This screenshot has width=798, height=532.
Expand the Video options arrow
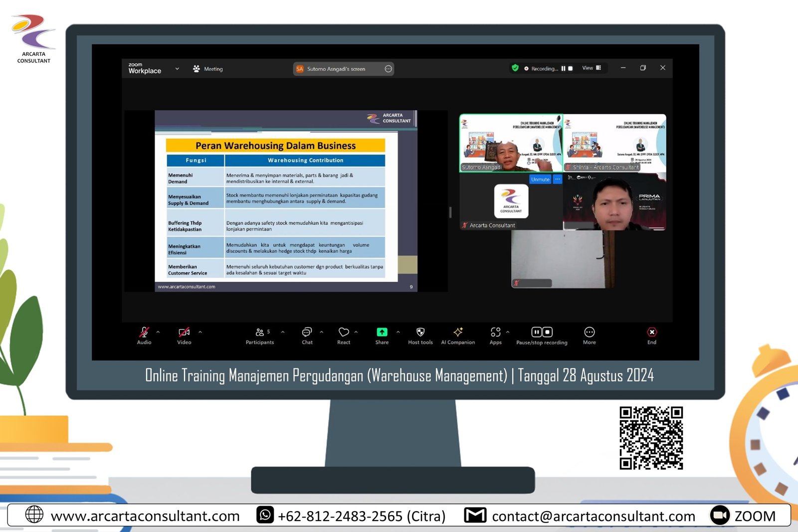(x=200, y=332)
